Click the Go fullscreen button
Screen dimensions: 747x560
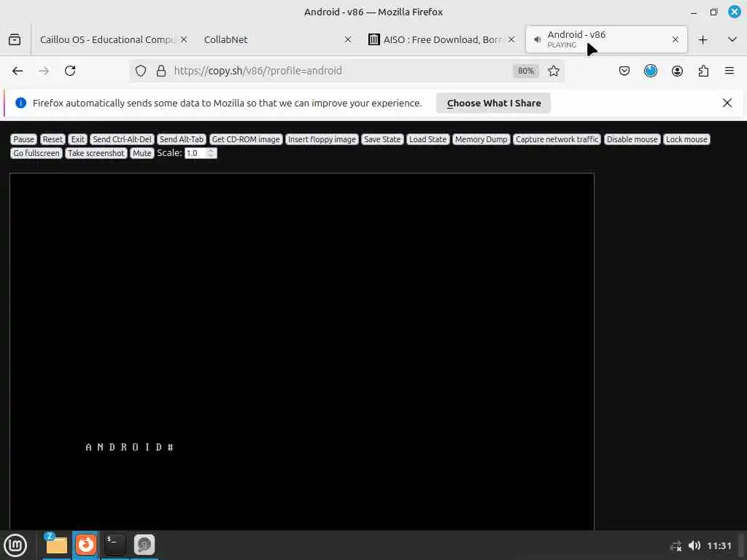pyautogui.click(x=36, y=153)
